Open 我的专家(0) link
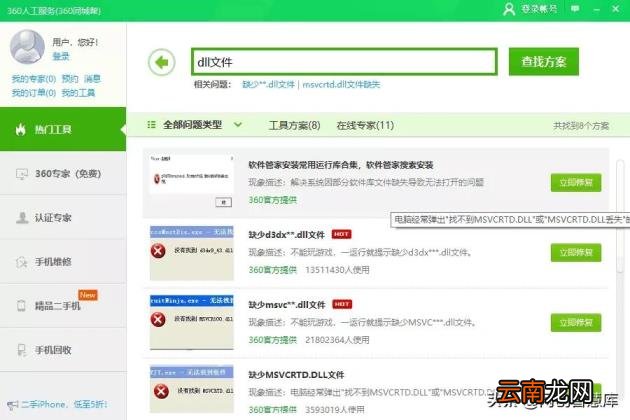Viewport: 630px width, 420px height. click(x=34, y=79)
